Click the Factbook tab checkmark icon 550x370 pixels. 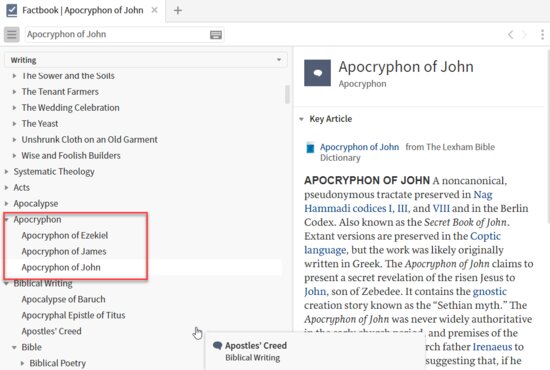pyautogui.click(x=12, y=10)
